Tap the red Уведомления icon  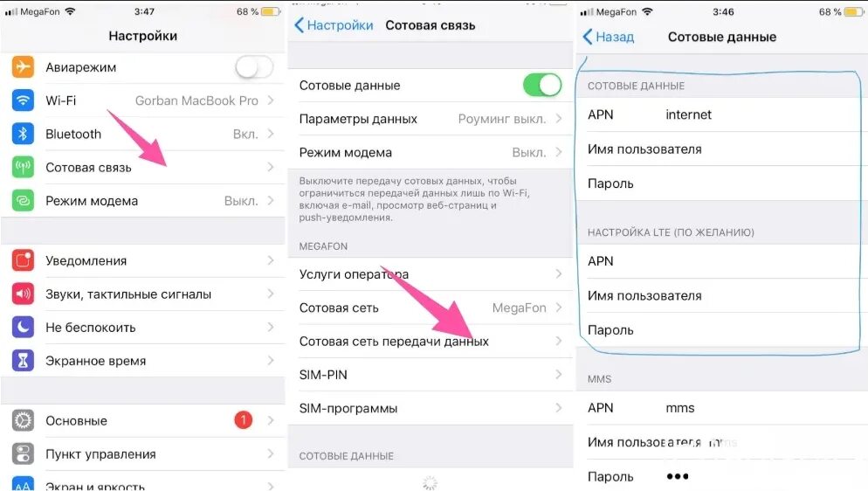23,260
